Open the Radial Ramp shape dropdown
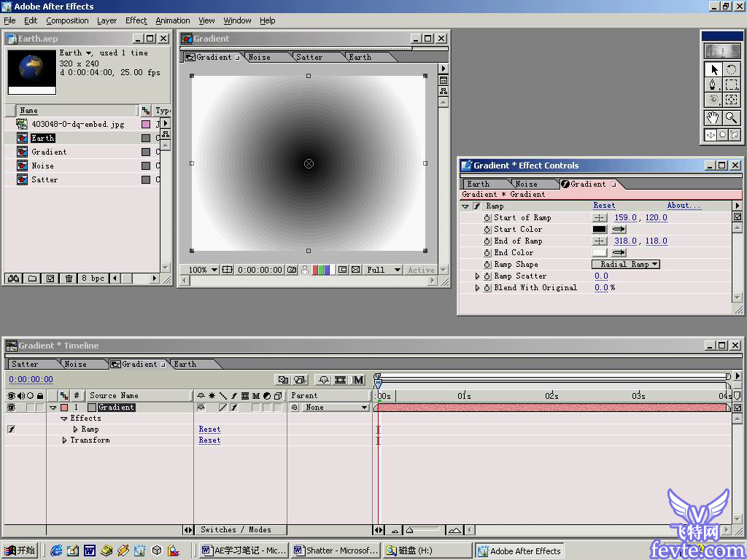Viewport: 747px width, 560px height. tap(625, 264)
